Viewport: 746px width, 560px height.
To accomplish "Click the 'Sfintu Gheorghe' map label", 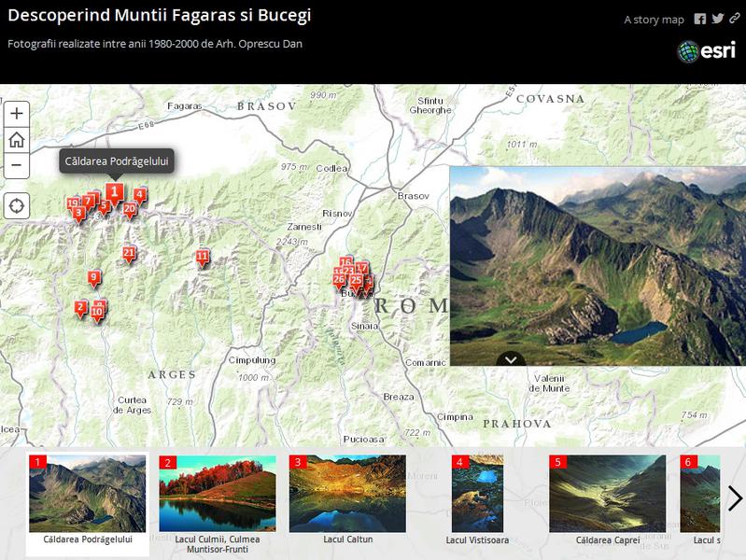I will 430,105.
